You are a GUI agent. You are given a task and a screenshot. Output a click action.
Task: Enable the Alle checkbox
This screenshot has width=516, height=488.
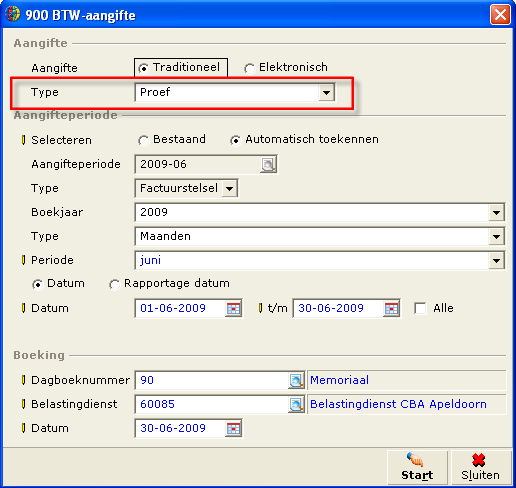[x=420, y=308]
